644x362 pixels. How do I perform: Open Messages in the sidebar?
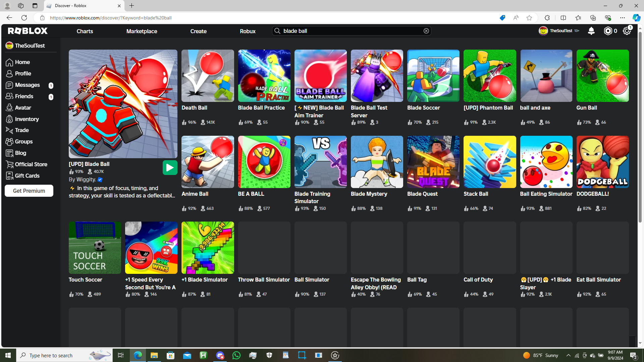tap(27, 85)
